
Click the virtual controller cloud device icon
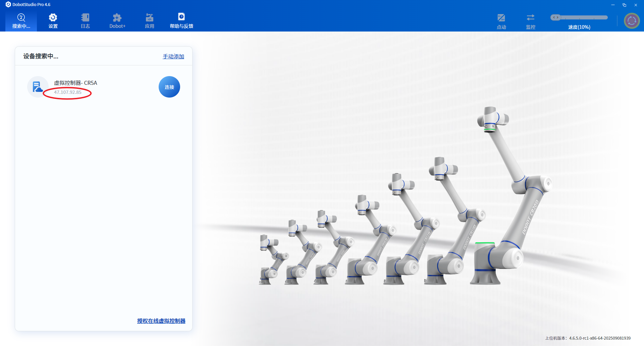(x=38, y=87)
